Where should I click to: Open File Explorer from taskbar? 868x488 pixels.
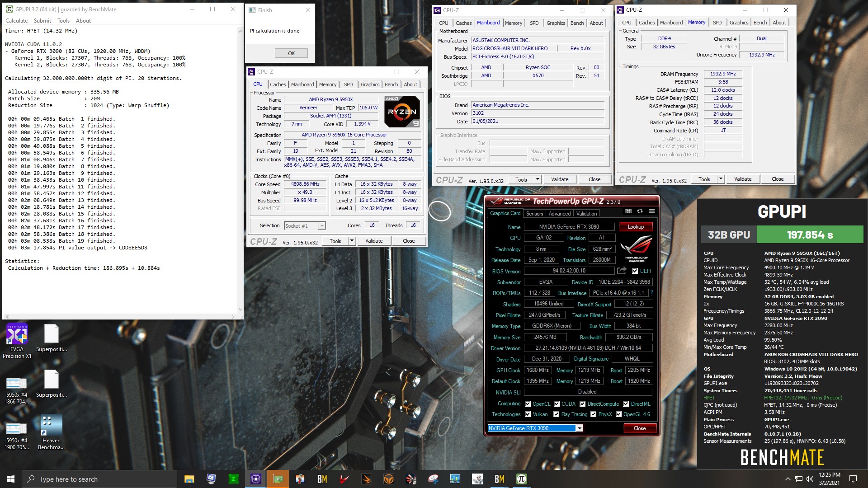pos(189,479)
